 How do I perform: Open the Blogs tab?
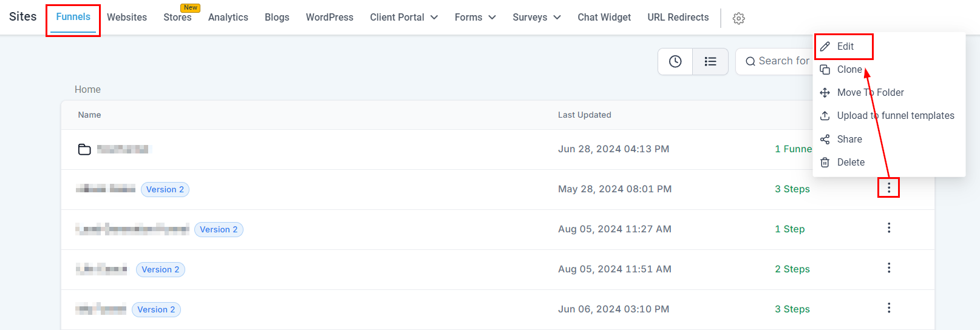(277, 18)
